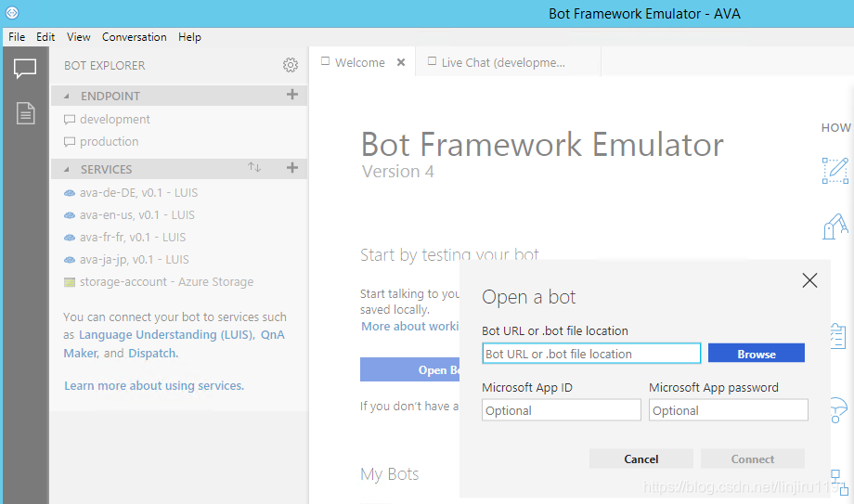Click the parachute deploy how-to icon
The width and height of the screenshot is (854, 504).
(x=839, y=410)
